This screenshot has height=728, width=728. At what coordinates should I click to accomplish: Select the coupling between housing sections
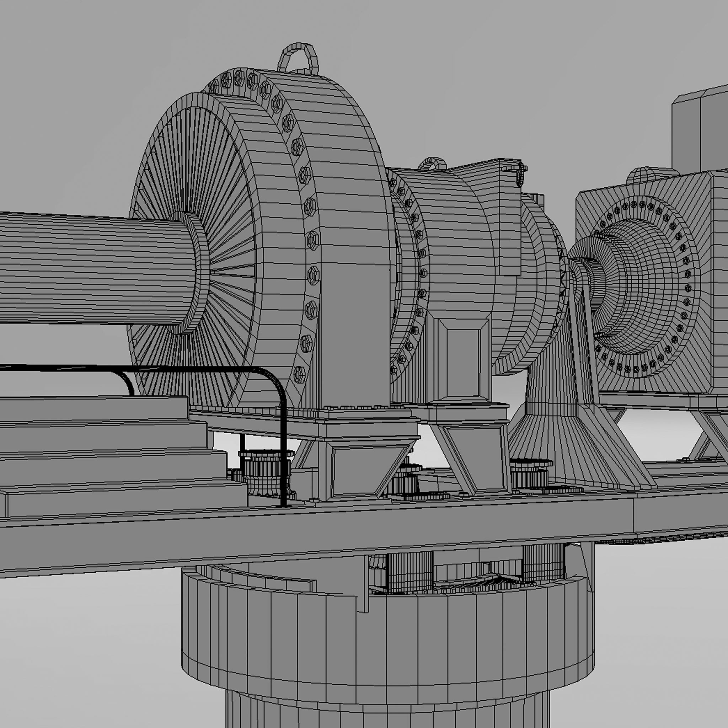click(414, 264)
